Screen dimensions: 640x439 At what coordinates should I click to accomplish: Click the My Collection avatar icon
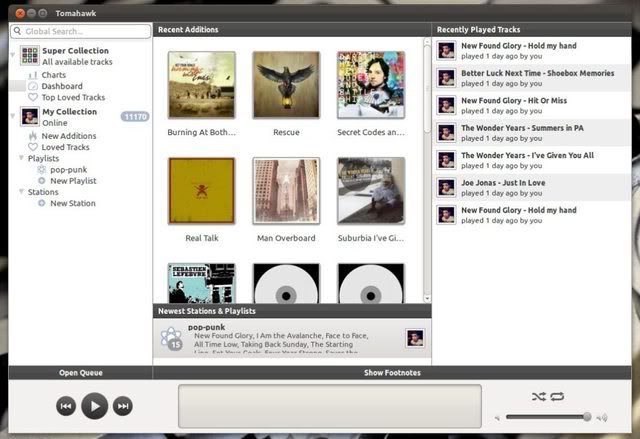(x=30, y=117)
